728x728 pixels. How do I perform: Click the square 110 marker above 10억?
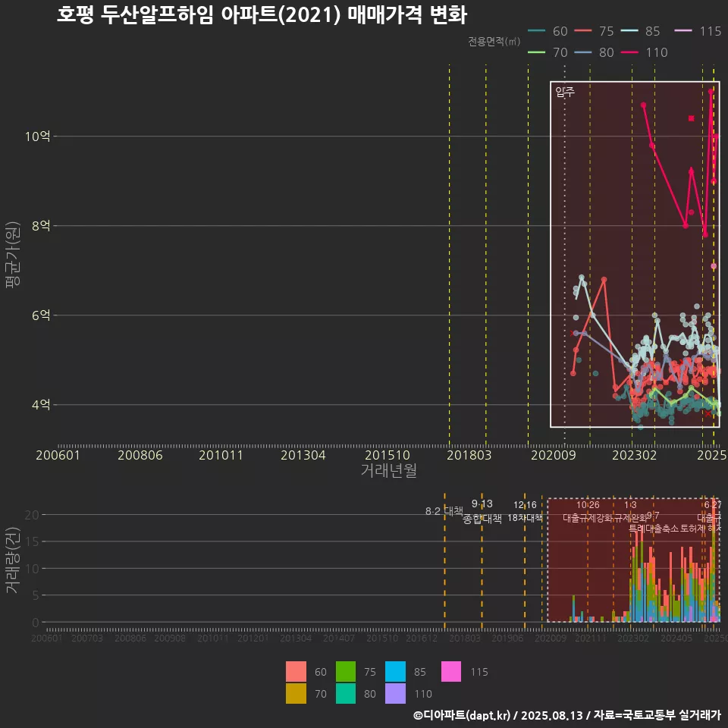click(x=692, y=118)
